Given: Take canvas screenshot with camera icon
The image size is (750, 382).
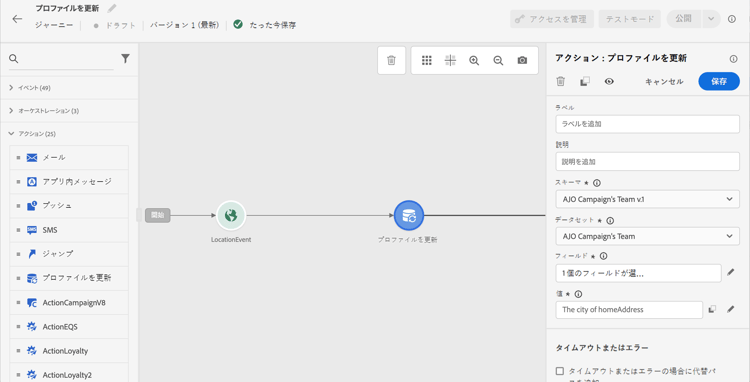Looking at the screenshot, I should 522,60.
